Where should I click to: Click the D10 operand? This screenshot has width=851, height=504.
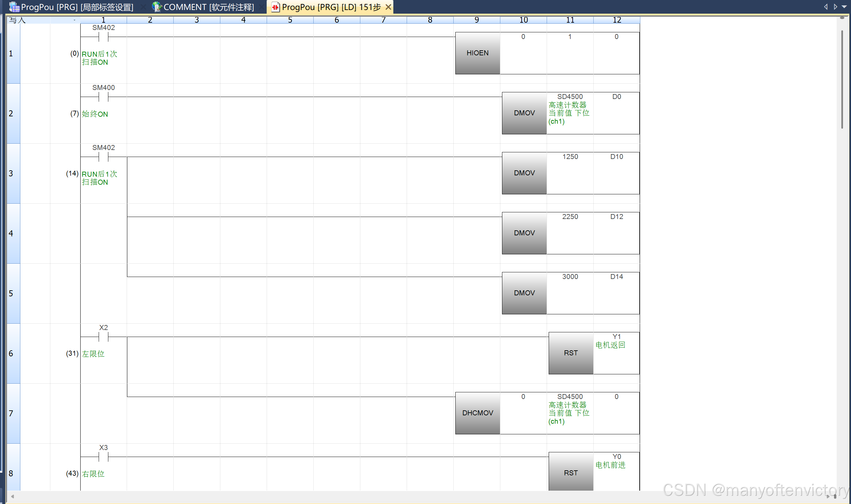pos(616,157)
